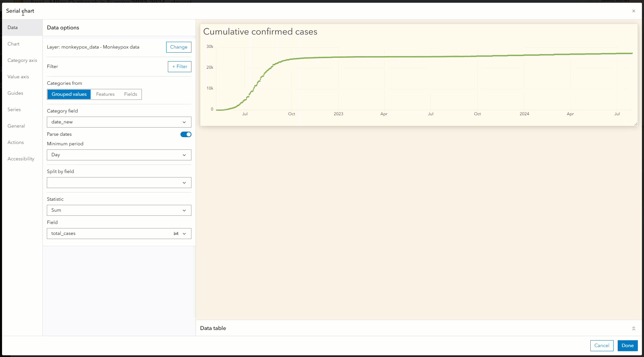
Task: Collapse the Data table panel
Action: [x=634, y=328]
